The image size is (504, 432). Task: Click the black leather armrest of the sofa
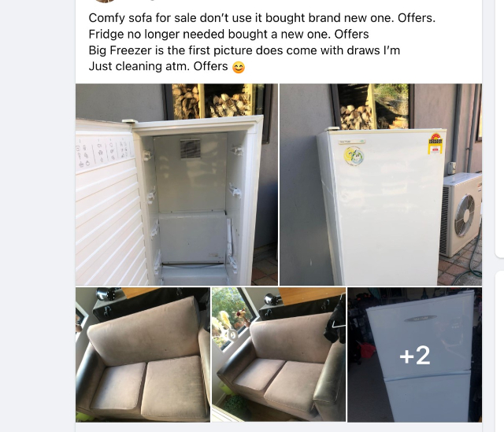click(x=328, y=379)
